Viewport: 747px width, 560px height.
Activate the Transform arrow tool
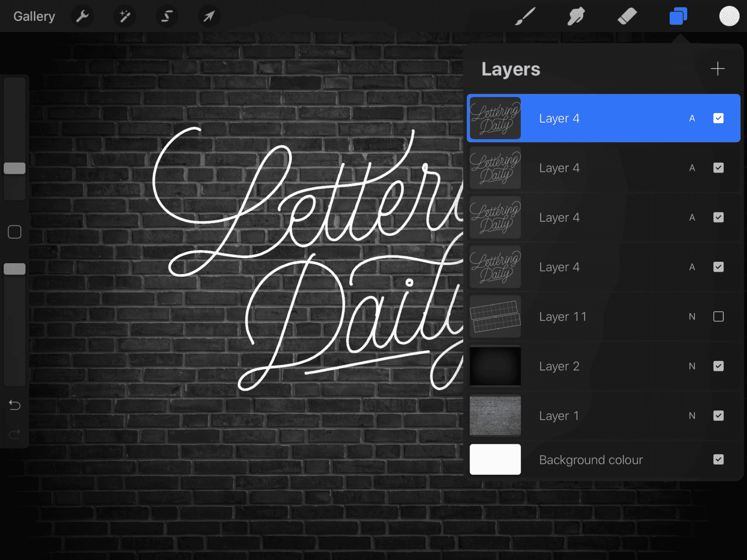(x=209, y=17)
